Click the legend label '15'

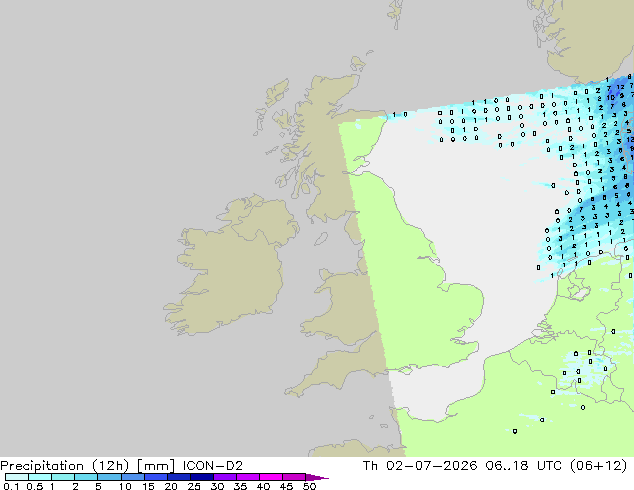pyautogui.click(x=148, y=486)
